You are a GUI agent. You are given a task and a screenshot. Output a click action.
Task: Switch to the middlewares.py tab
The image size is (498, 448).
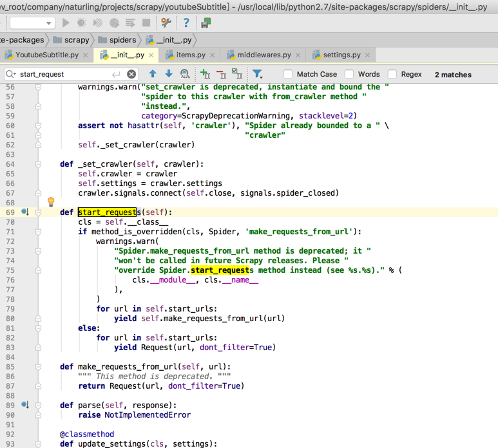(x=263, y=55)
